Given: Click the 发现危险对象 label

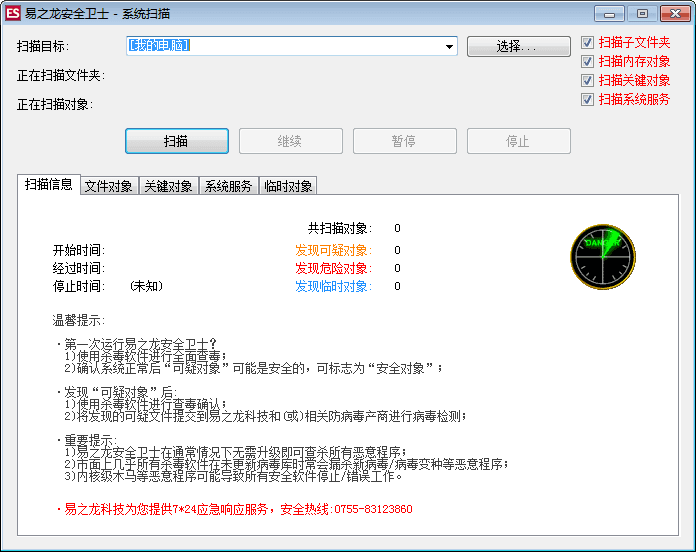Looking at the screenshot, I should point(334,268).
